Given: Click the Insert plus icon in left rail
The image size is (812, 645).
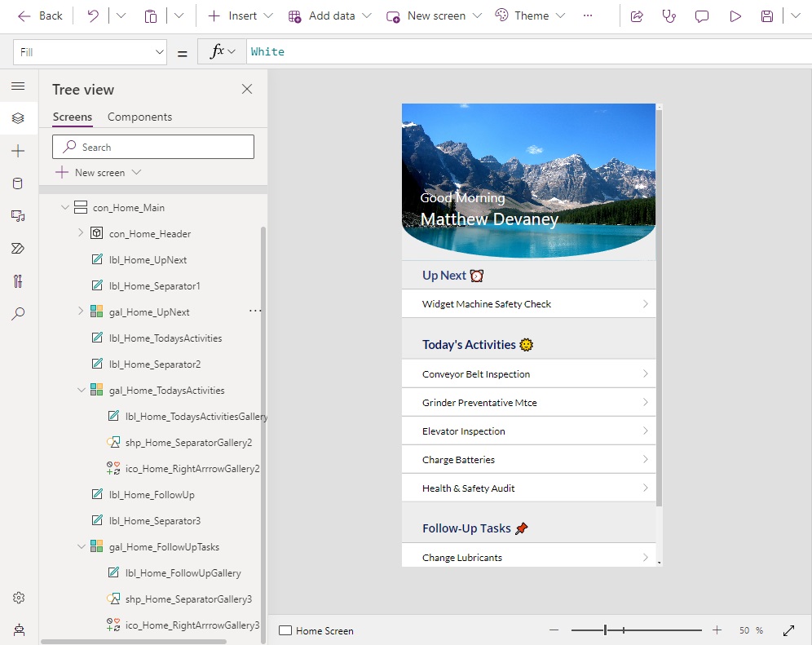Looking at the screenshot, I should tap(18, 151).
